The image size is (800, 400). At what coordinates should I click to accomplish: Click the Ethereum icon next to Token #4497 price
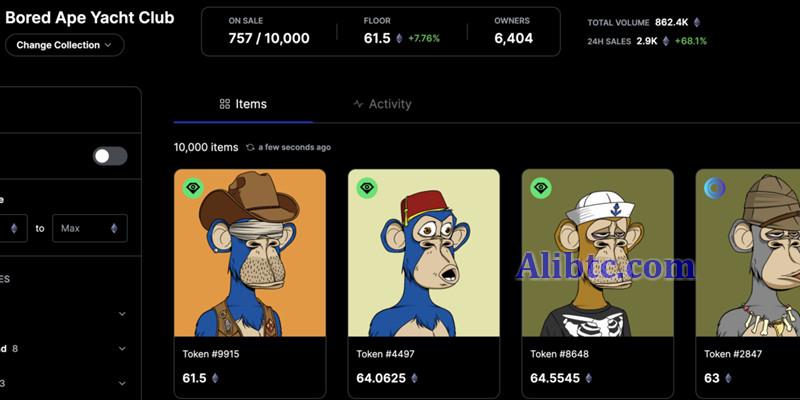(414, 378)
